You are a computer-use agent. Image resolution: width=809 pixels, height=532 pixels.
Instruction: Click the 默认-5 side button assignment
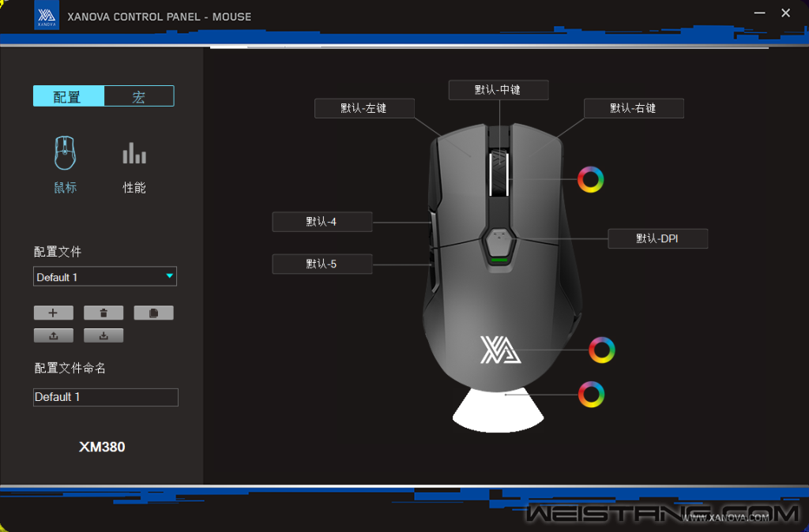(322, 264)
